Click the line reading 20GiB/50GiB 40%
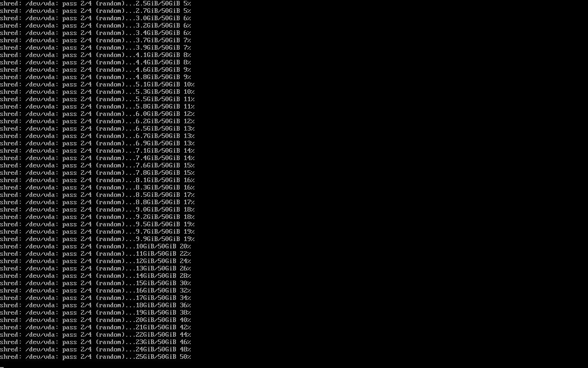 point(96,320)
